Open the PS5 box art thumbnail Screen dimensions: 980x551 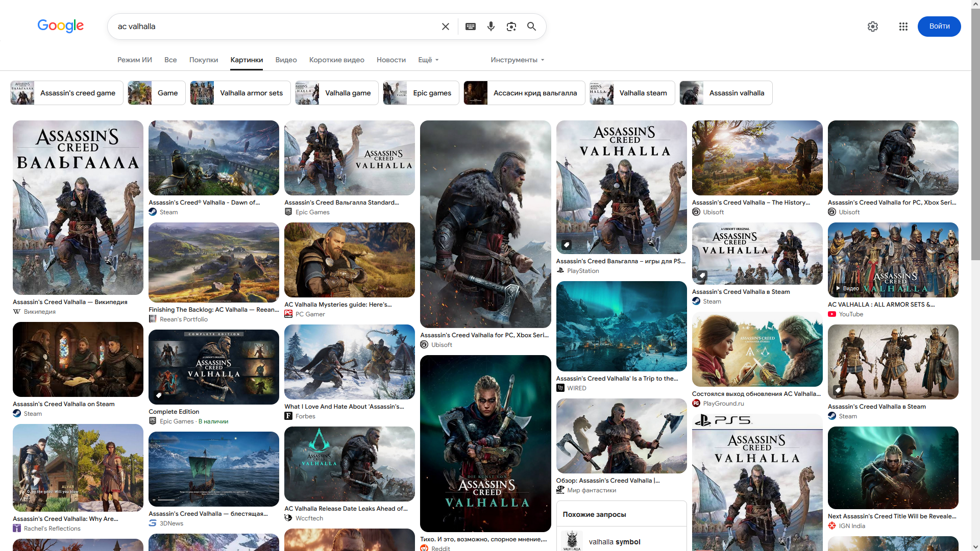coord(757,482)
